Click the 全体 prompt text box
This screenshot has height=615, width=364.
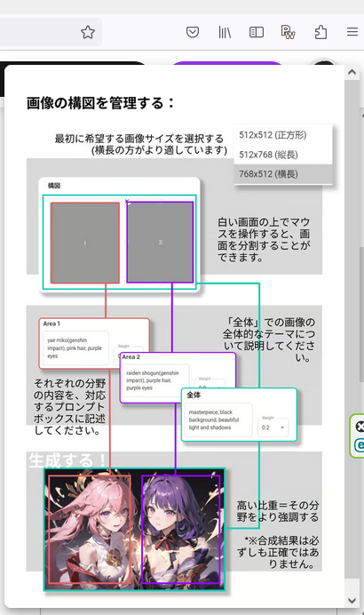(218, 419)
